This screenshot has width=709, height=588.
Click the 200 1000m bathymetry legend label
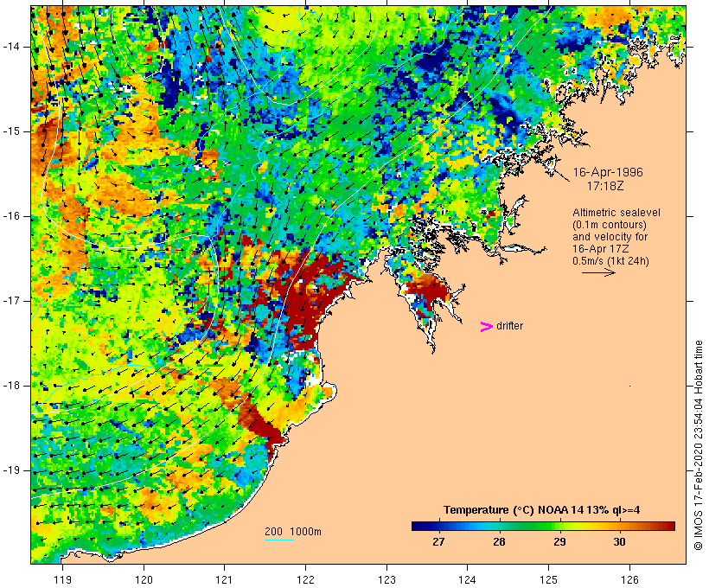pyautogui.click(x=293, y=532)
